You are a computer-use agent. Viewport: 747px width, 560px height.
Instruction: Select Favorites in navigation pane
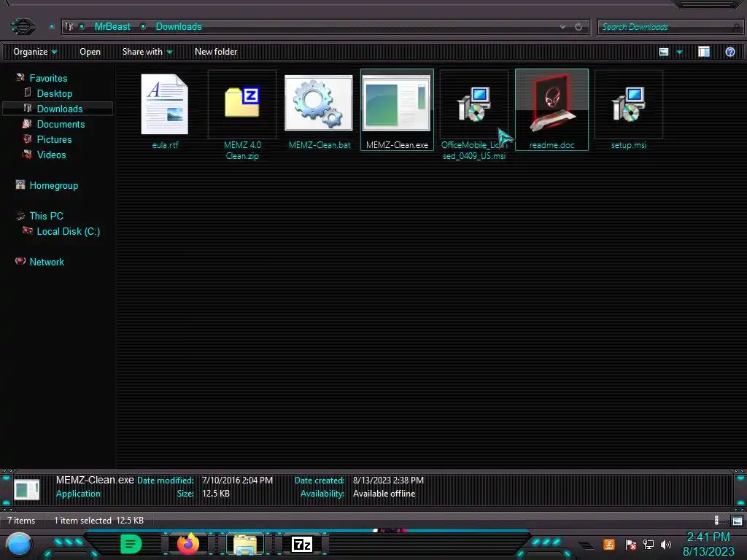click(x=48, y=78)
